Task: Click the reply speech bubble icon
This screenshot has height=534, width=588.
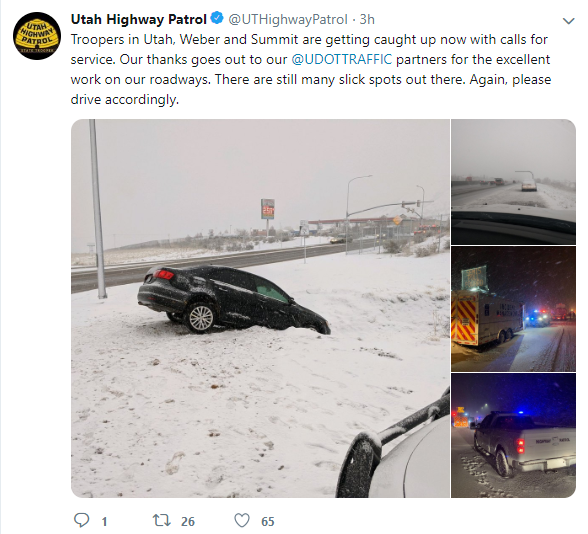Action: (81, 520)
